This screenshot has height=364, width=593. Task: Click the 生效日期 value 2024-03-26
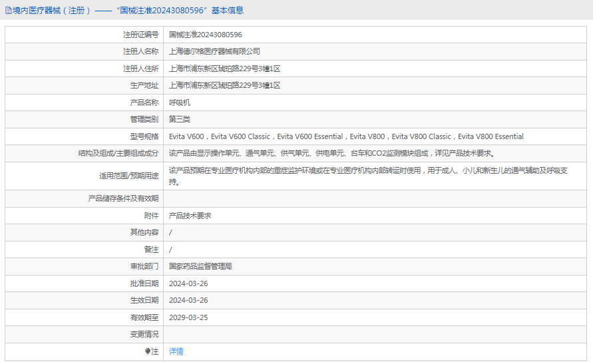click(188, 301)
